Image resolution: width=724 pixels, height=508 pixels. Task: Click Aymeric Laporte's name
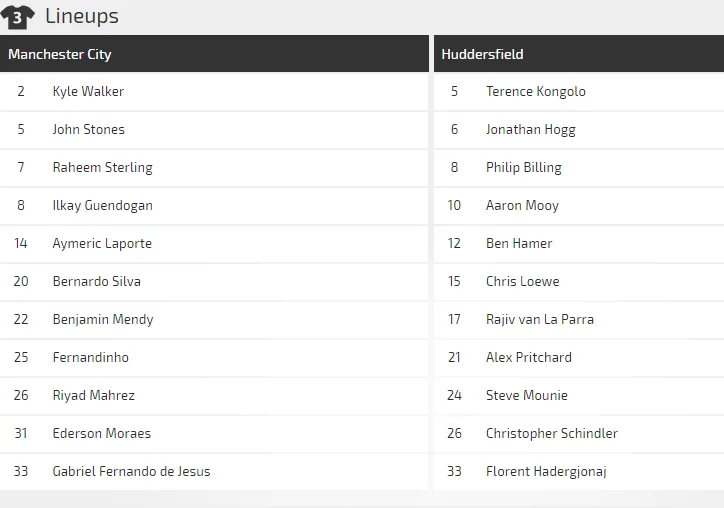102,243
